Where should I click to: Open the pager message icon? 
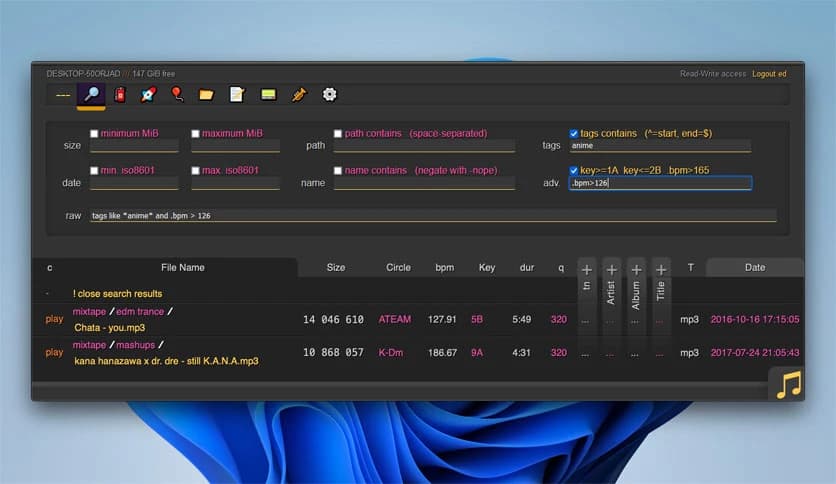pyautogui.click(x=268, y=94)
